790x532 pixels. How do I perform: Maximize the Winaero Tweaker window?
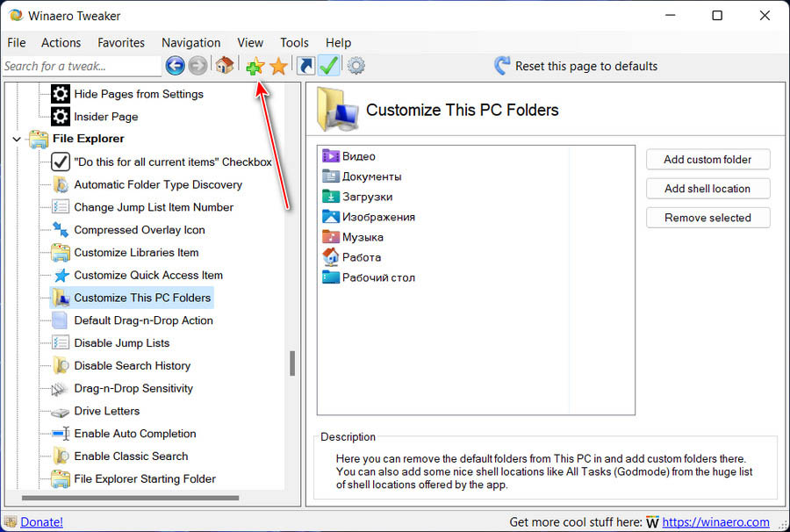(717, 16)
